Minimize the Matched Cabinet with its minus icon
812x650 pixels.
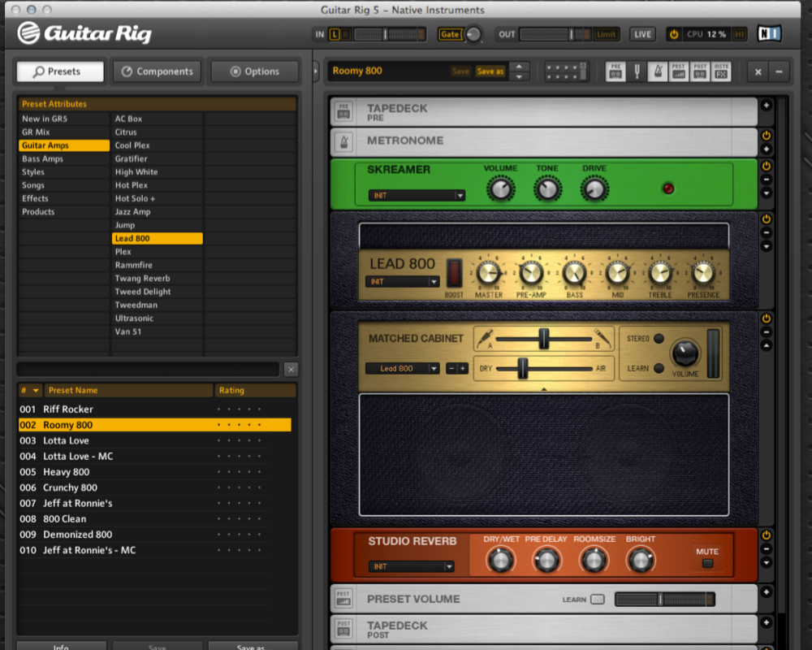[x=767, y=332]
